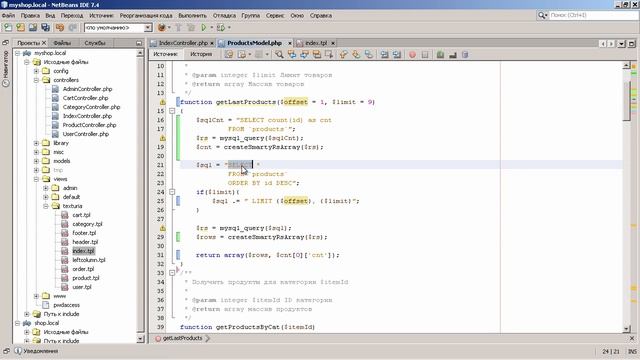Click the New Project toolbar icon

coord(20,27)
